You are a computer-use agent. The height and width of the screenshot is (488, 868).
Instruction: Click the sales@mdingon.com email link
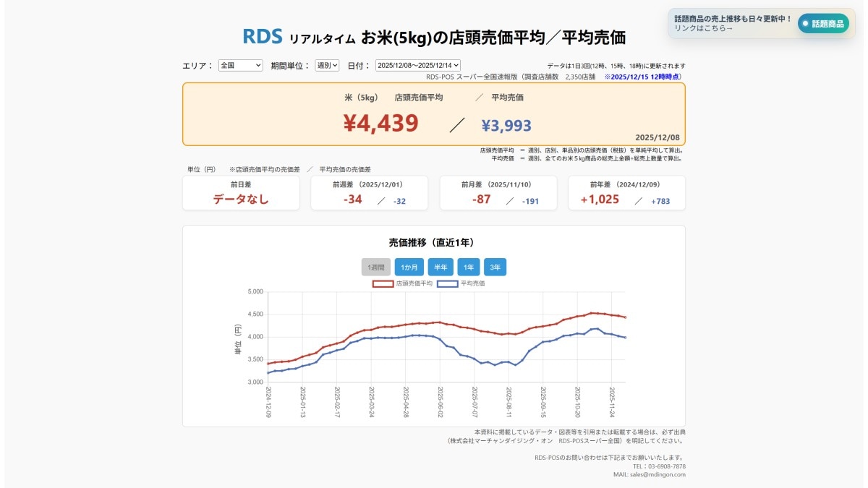(659, 474)
